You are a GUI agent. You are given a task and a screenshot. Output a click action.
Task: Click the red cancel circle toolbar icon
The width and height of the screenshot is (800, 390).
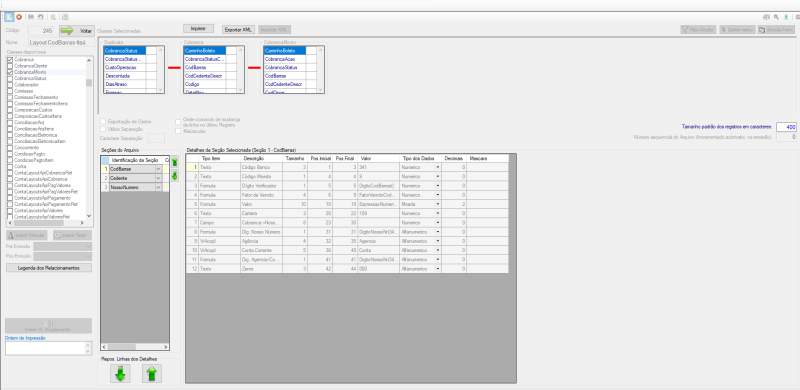(19, 17)
